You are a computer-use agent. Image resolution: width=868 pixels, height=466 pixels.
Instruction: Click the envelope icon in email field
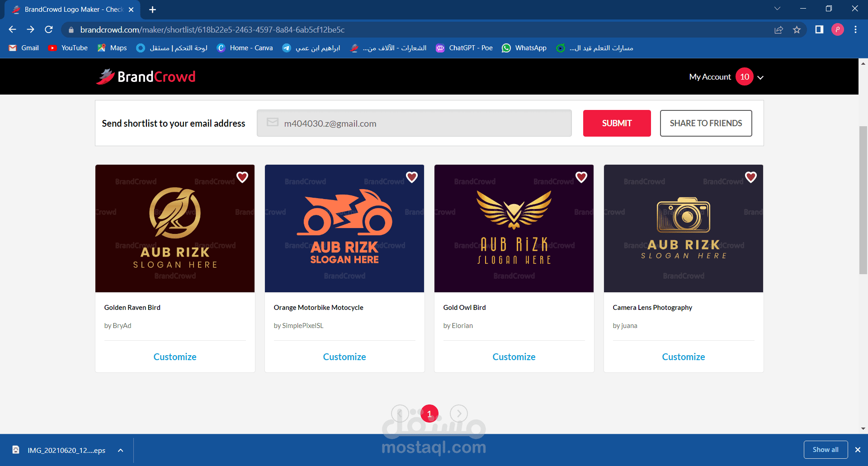(273, 123)
